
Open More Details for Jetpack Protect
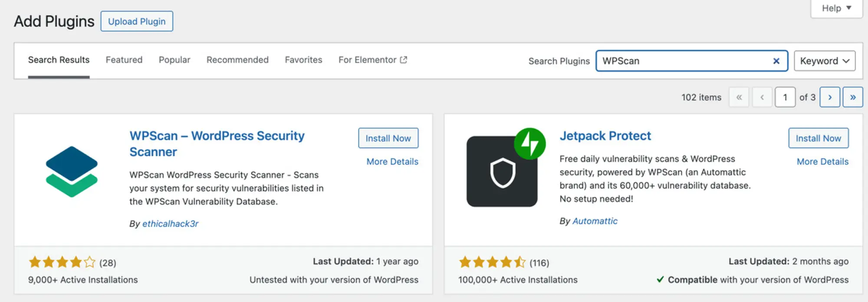point(822,162)
